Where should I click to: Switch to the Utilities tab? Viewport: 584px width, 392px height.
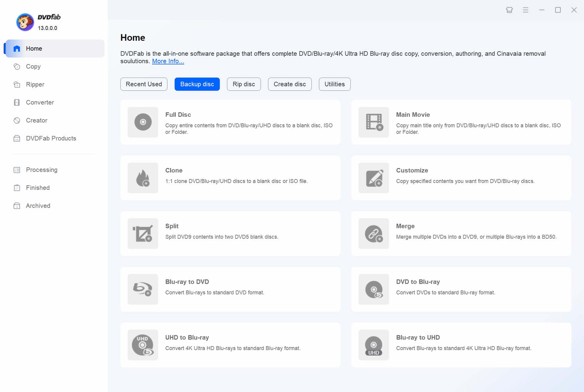tap(334, 84)
